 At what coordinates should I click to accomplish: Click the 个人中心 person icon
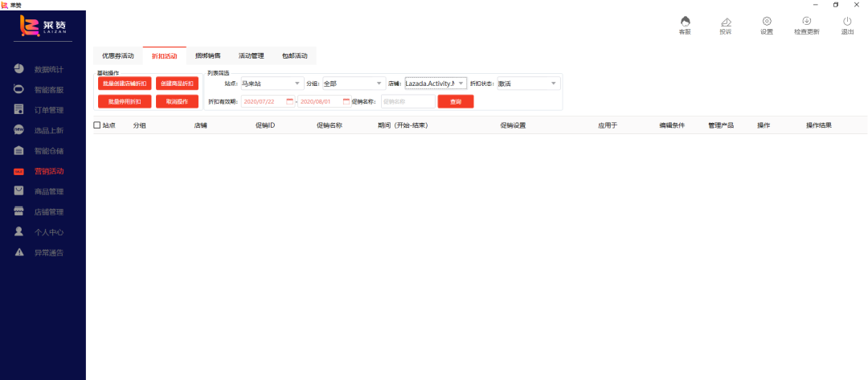[x=18, y=231]
